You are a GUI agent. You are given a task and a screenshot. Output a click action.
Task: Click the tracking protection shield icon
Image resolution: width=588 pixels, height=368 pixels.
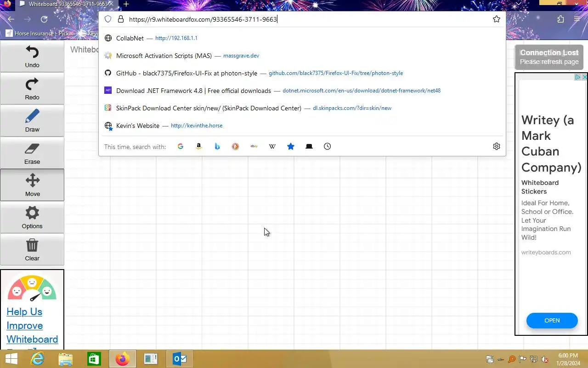108,19
